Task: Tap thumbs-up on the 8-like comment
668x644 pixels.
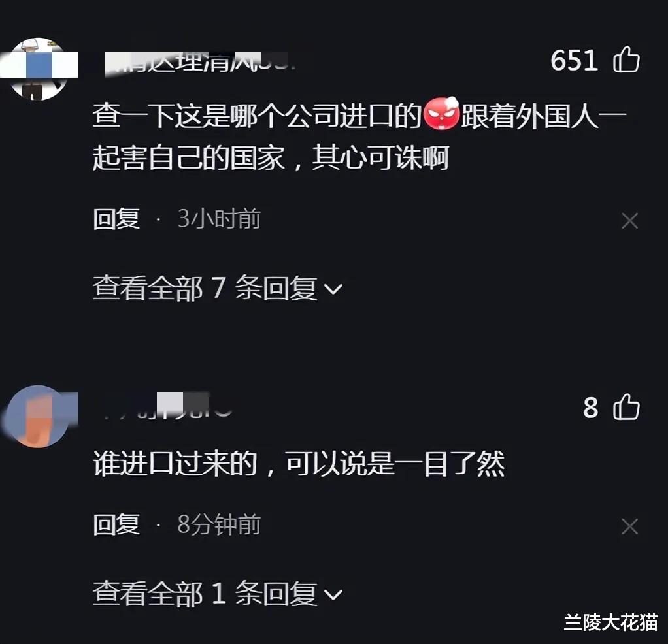Action: 626,407
